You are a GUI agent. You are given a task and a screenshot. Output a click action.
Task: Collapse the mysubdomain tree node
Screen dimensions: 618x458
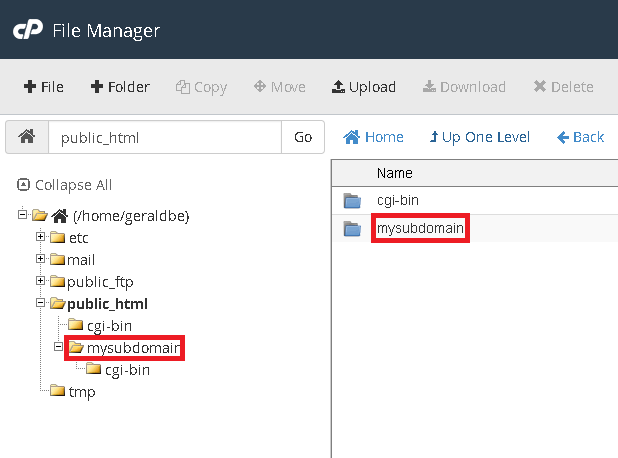[x=57, y=347]
